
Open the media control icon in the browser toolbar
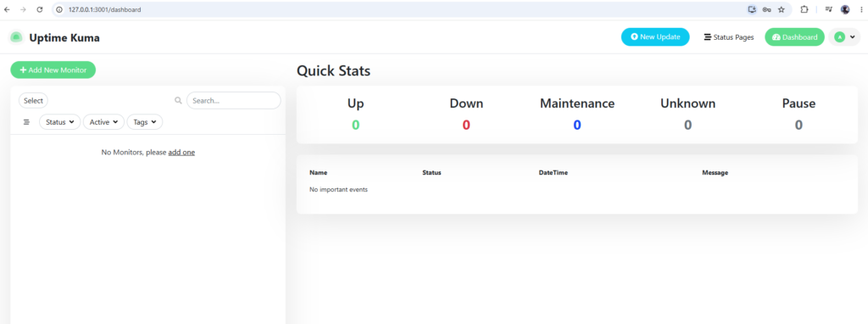point(829,9)
